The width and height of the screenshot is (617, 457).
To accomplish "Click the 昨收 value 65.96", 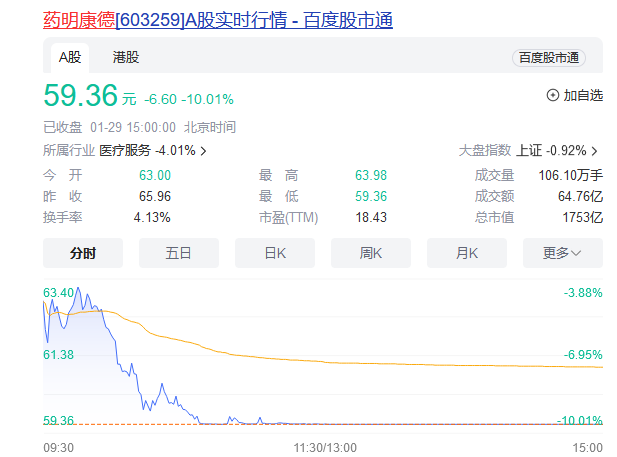I will pos(155,196).
